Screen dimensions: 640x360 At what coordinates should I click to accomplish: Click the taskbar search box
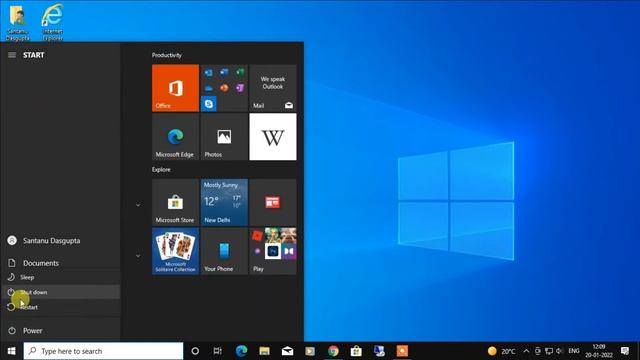pyautogui.click(x=103, y=351)
